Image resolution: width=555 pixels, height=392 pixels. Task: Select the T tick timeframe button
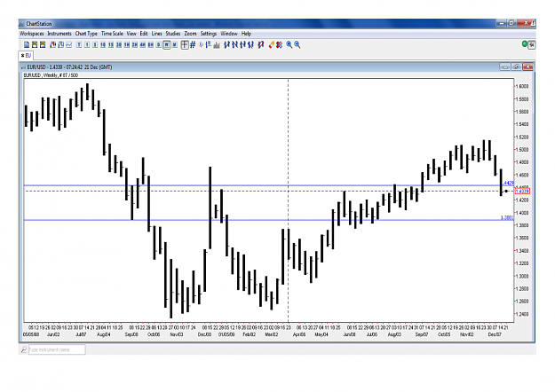tap(79, 44)
